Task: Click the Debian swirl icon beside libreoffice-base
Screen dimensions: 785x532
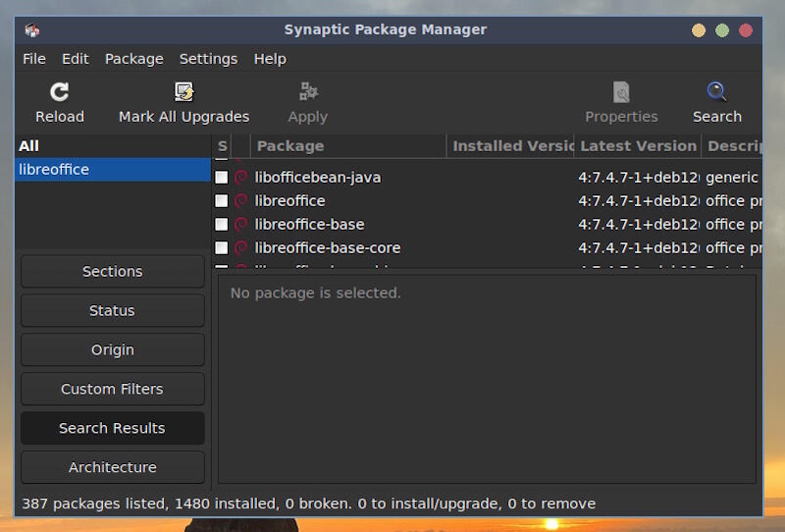Action: click(x=240, y=224)
